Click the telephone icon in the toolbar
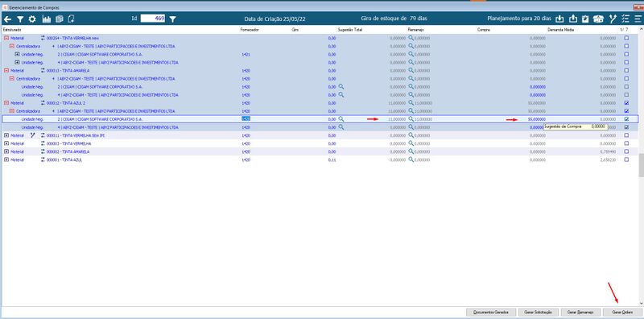Screen dimensions: 644x319 tap(599, 19)
